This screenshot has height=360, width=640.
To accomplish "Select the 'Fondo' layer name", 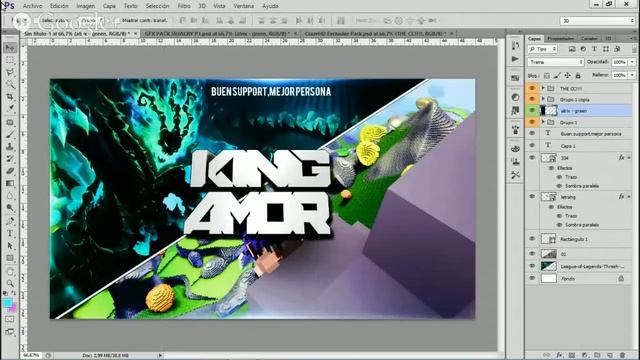I will pos(568,279).
